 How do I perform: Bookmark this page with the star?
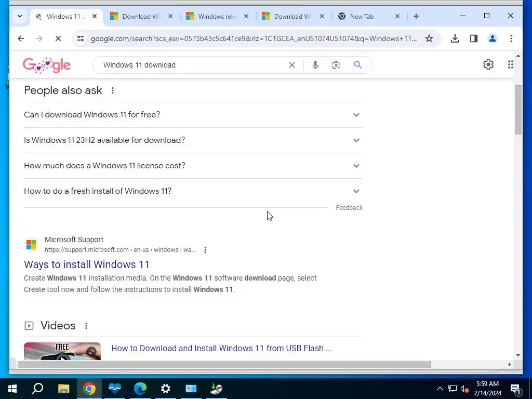pos(429,38)
